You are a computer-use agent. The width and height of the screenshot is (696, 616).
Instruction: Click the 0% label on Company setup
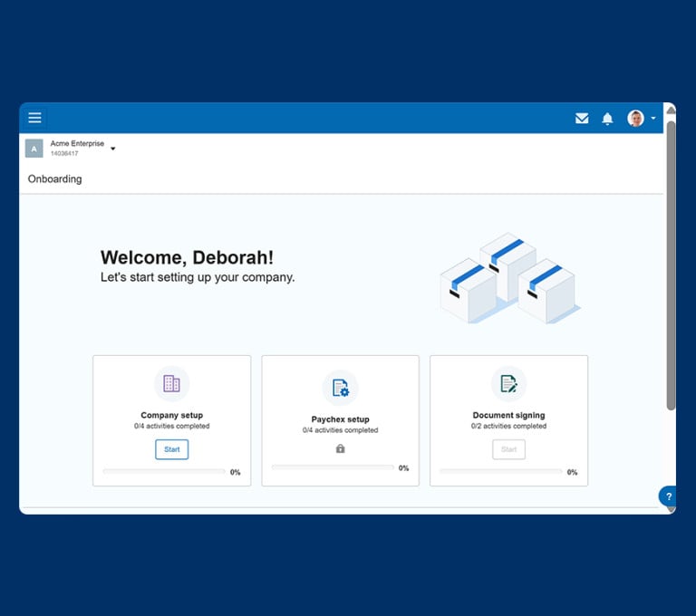pos(235,472)
